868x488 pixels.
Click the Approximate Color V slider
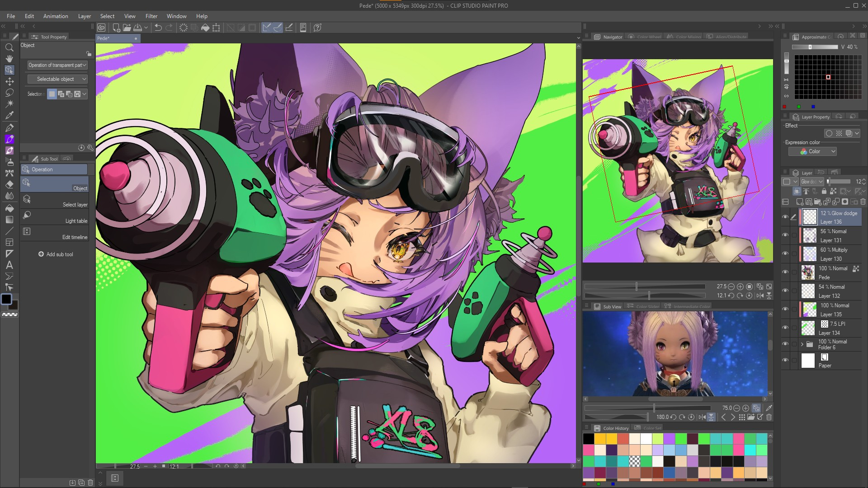pyautogui.click(x=815, y=47)
